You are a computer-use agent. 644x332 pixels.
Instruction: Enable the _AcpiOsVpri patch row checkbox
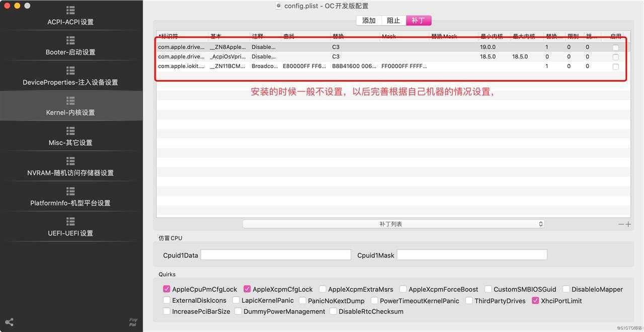coord(615,57)
